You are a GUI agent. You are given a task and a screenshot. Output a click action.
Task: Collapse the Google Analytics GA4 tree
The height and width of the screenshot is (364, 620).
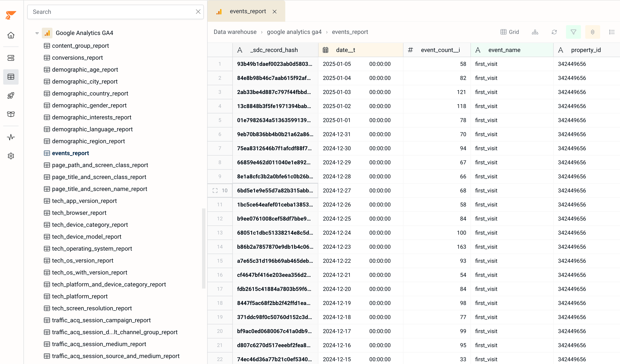[37, 33]
